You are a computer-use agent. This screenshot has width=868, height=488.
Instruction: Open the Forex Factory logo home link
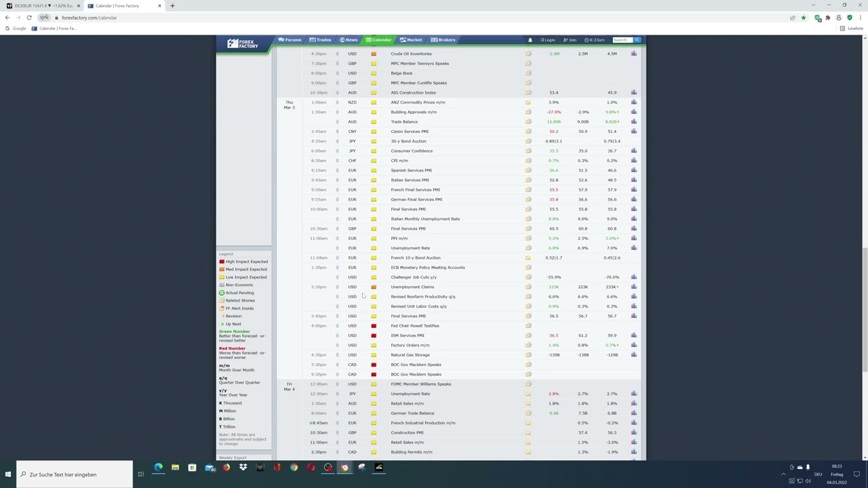pos(243,44)
